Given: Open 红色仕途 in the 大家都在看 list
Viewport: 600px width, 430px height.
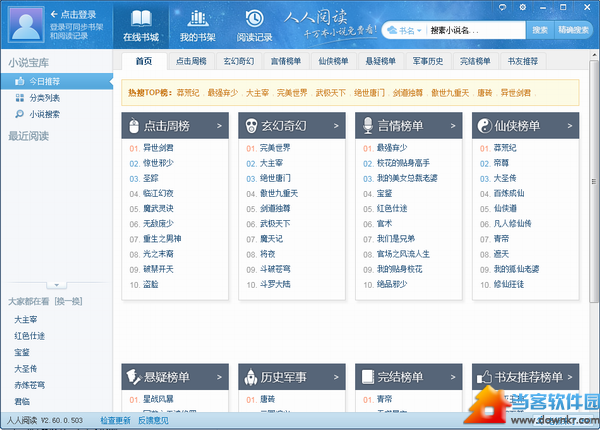Looking at the screenshot, I should 29,336.
